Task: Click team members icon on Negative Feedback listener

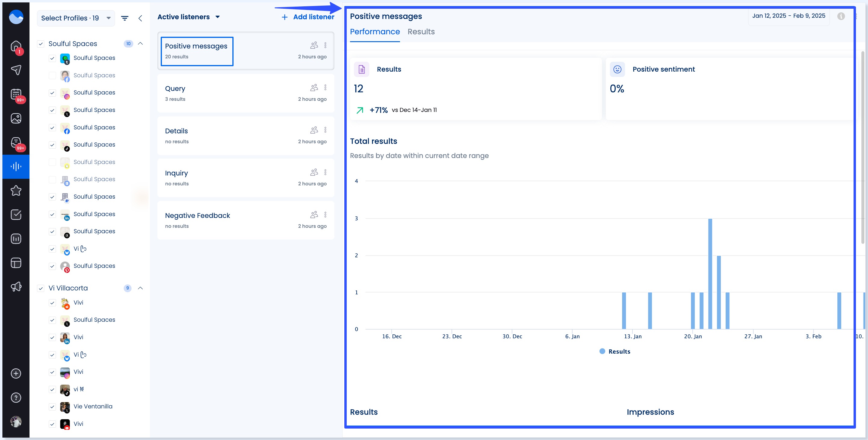Action: [x=314, y=215]
